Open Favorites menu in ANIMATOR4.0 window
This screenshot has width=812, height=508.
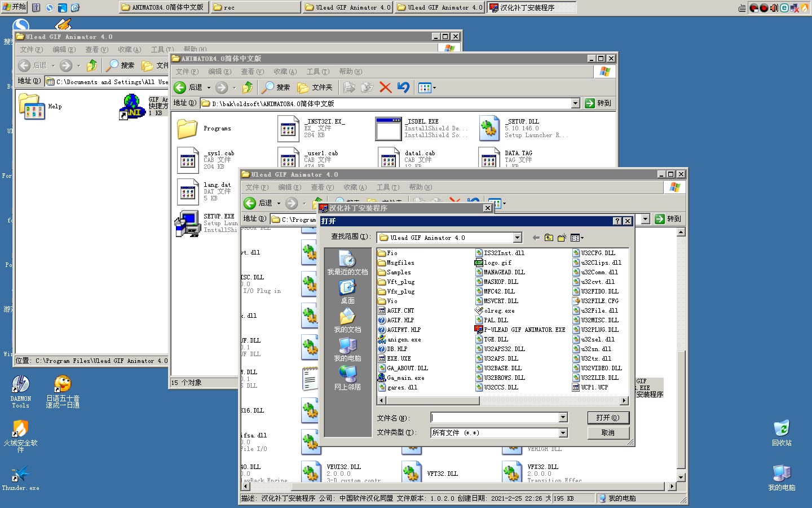click(285, 72)
